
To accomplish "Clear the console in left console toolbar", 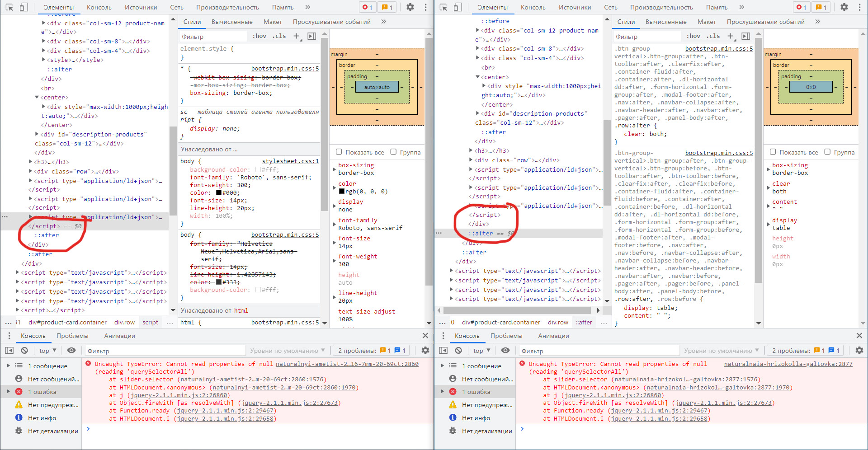I will (x=24, y=351).
